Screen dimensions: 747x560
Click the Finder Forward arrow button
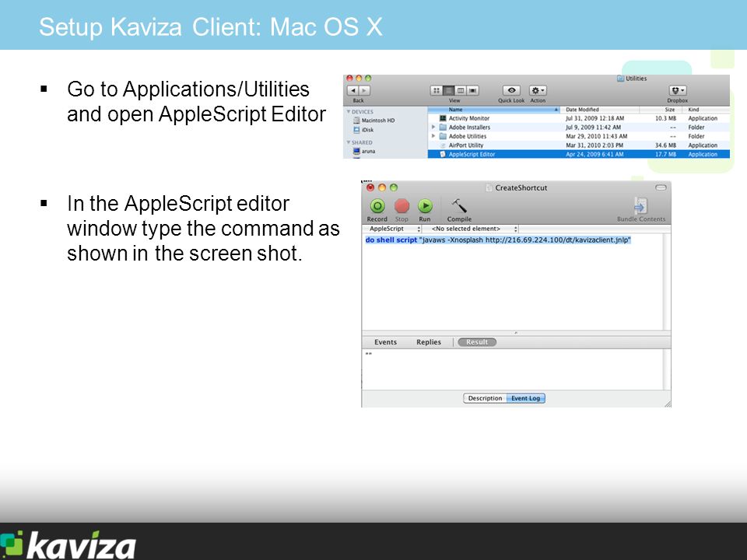pyautogui.click(x=364, y=90)
